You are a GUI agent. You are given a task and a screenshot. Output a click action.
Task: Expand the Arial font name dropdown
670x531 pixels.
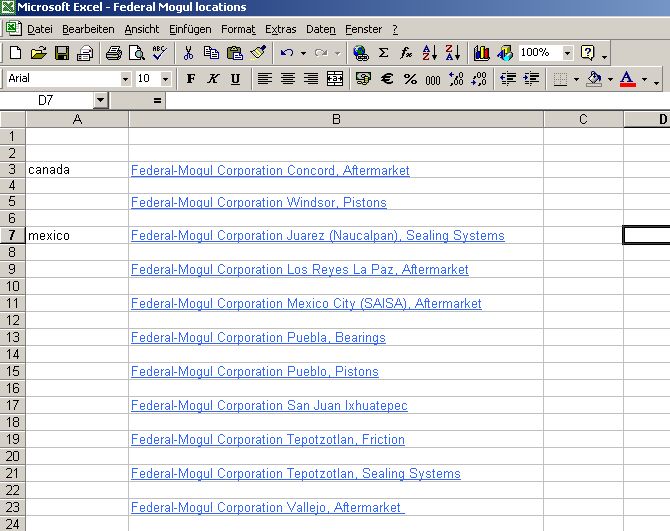coord(125,79)
